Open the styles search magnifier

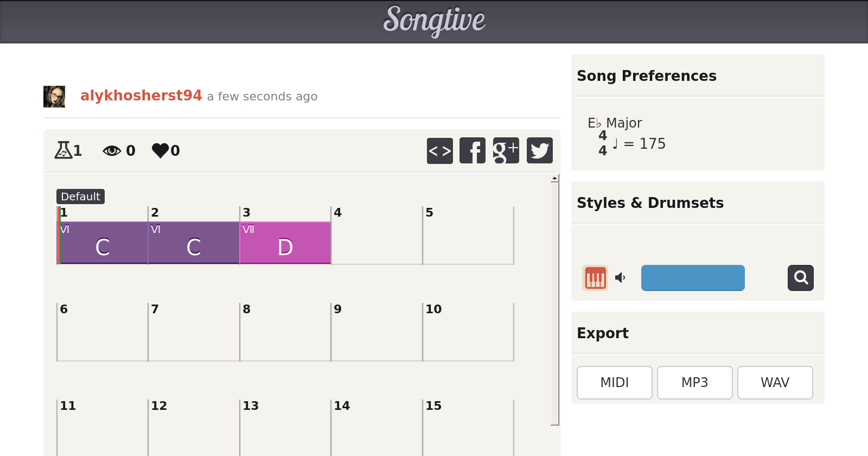[800, 278]
